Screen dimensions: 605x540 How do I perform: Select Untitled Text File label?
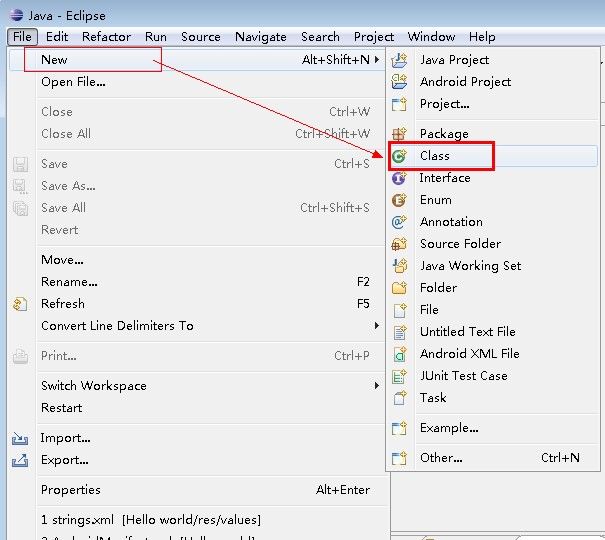[x=468, y=332]
